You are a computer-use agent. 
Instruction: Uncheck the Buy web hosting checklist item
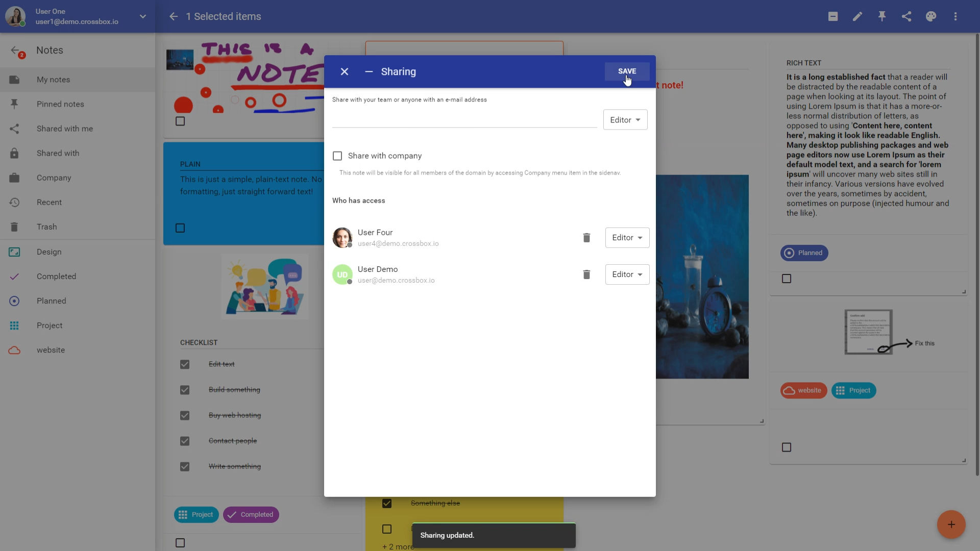pyautogui.click(x=185, y=415)
